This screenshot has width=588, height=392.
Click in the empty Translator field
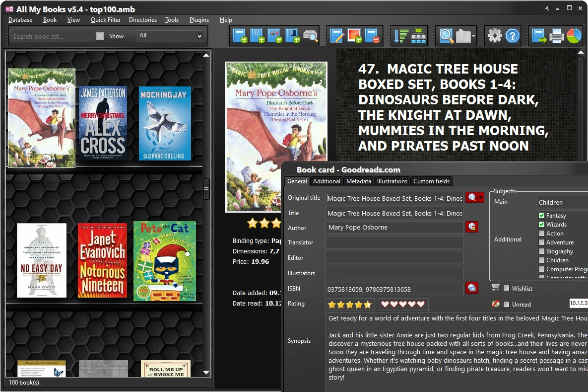point(394,242)
